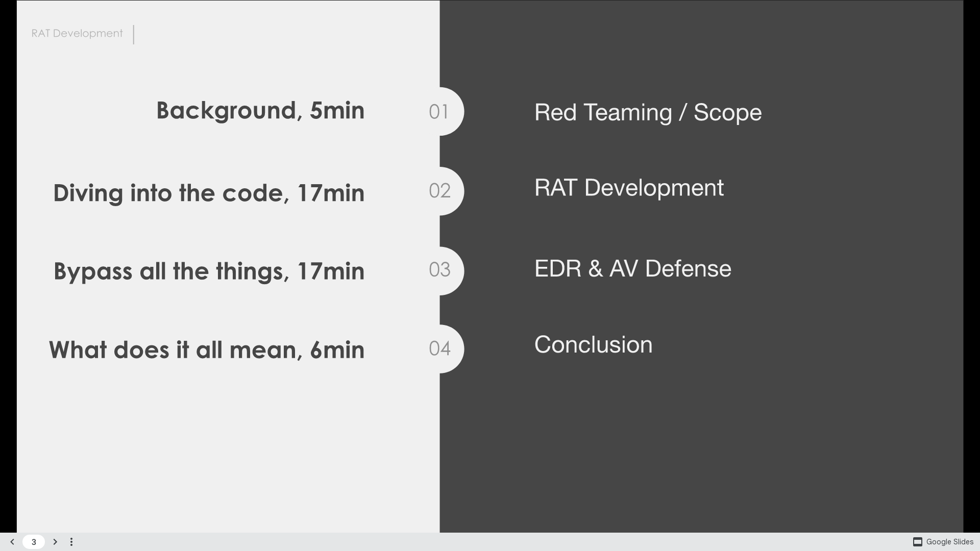
Task: Select the numbered circle 01
Action: coord(439,111)
